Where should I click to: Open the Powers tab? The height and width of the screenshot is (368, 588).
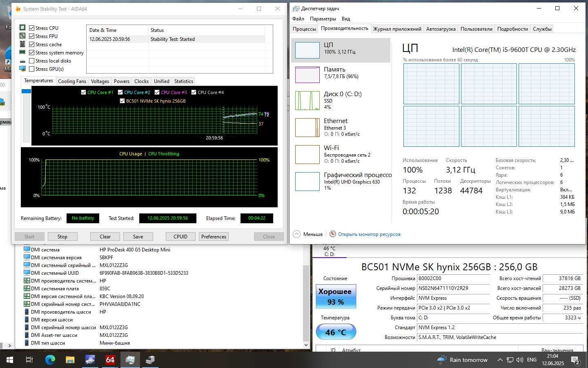122,81
